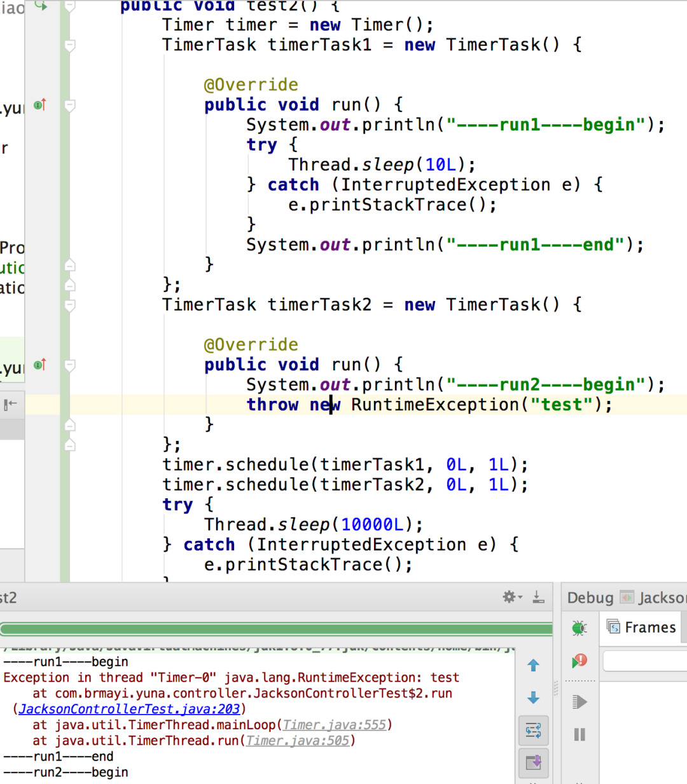Viewport: 687px width, 784px height.
Task: Open the JacksonControllerTest.java:203 link
Action: (x=130, y=709)
